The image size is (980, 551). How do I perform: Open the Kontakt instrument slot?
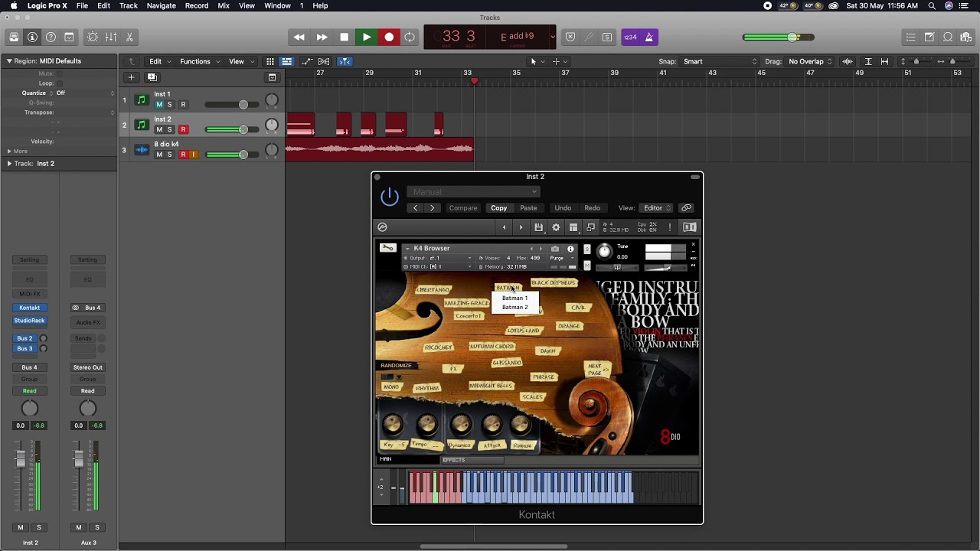(x=29, y=308)
